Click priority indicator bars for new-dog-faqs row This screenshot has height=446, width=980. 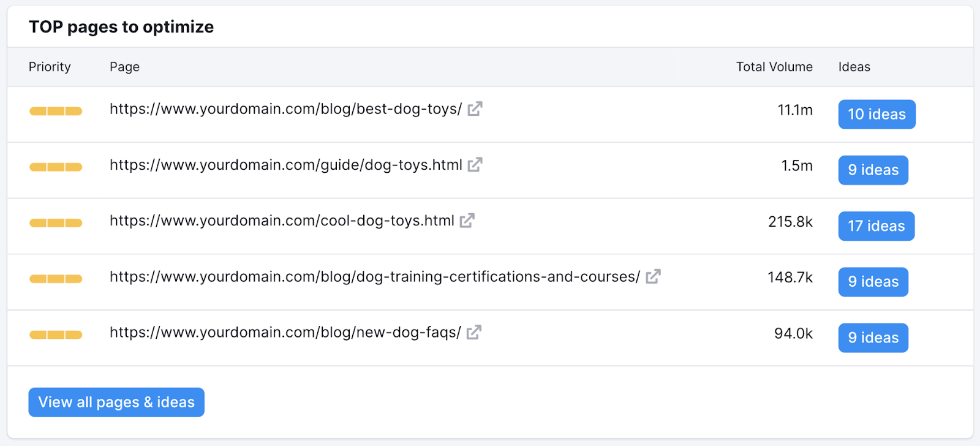point(55,334)
